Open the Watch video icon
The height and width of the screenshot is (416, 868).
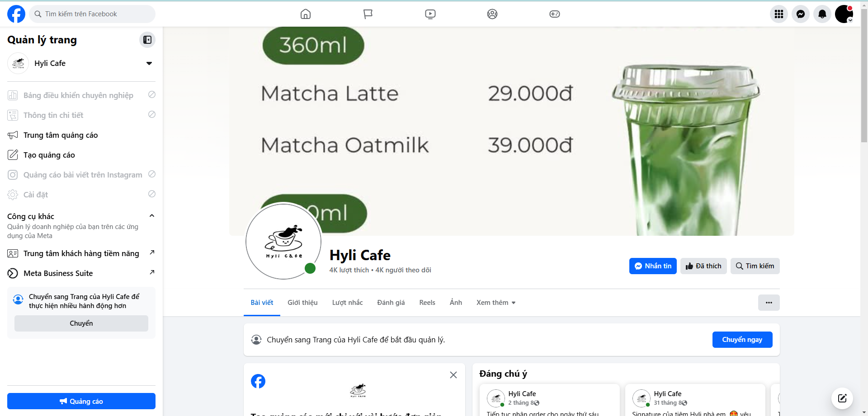point(430,14)
